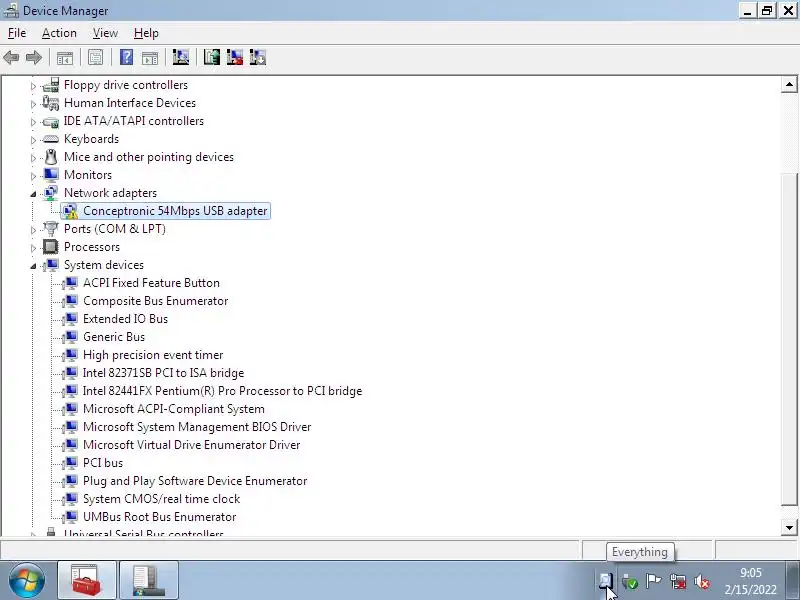Click the Processors category icon
The width and height of the screenshot is (800, 600).
tap(51, 247)
